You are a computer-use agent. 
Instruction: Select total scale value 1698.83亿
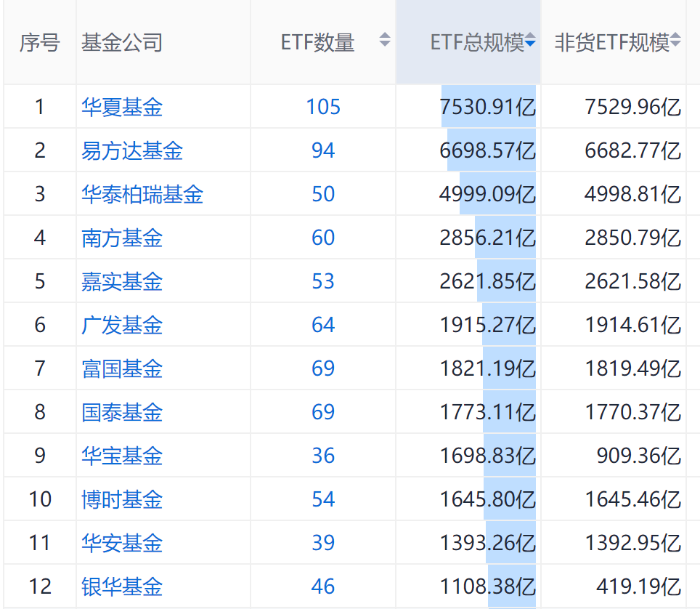487,456
